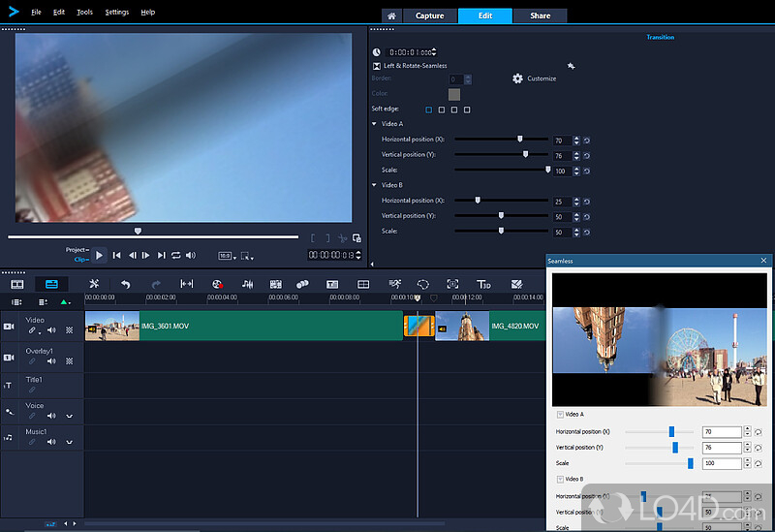Image resolution: width=775 pixels, height=532 pixels.
Task: Jump to the end of project
Action: pyautogui.click(x=161, y=255)
